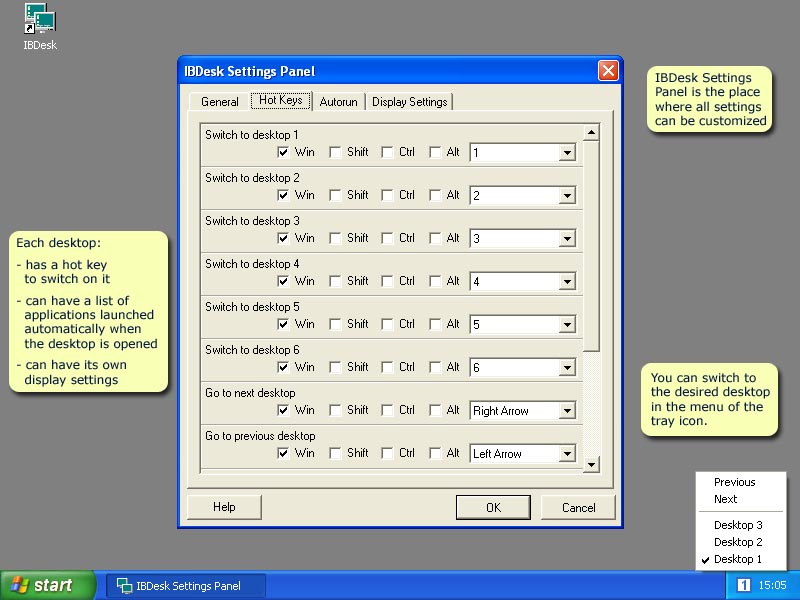Enable Alt for Go to next desktop
Screen dimensions: 800x600
435,410
